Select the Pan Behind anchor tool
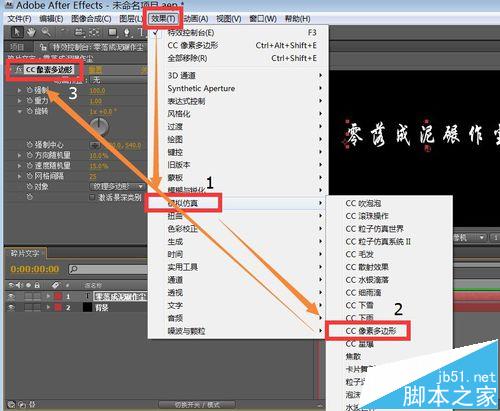 point(94,32)
